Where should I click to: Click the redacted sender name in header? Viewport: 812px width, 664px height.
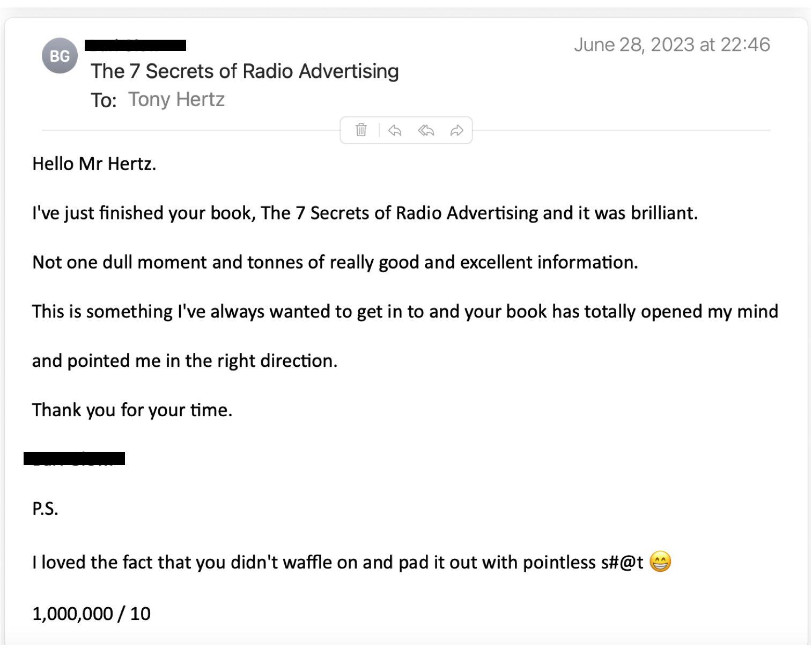pyautogui.click(x=135, y=46)
